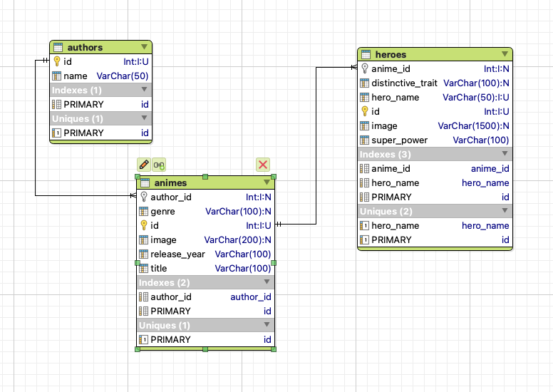This screenshot has width=553, height=392.
Task: Click the unique icon of heroes hero_name unique
Action: 364,225
